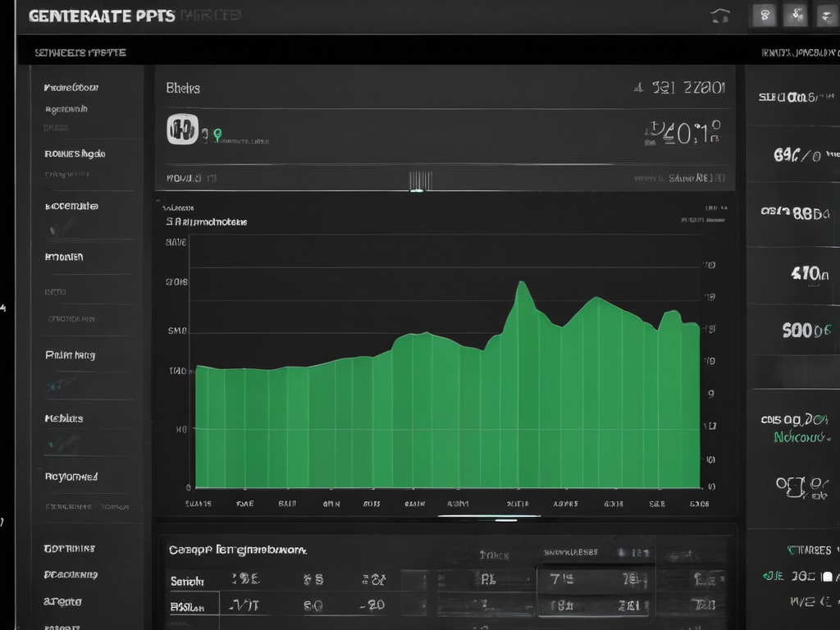Screen dimensions: 840x630
Task: Open the Reylomed section in the sidebar
Action: 71,477
